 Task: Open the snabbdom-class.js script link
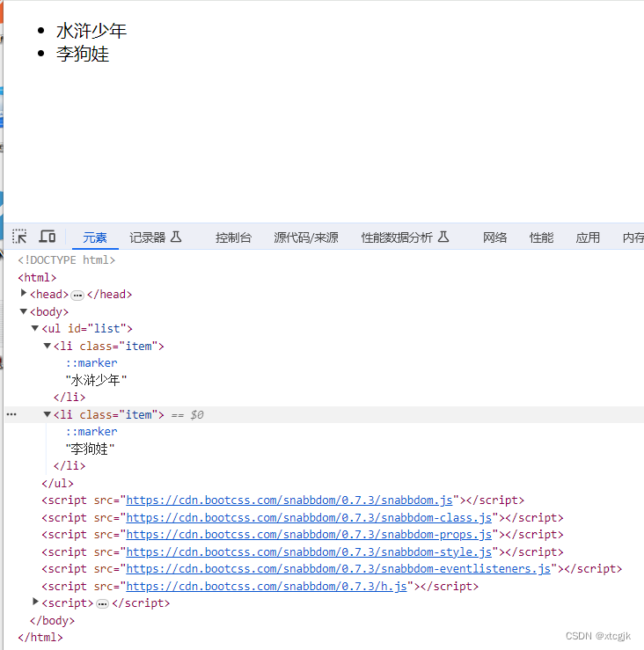click(x=309, y=518)
